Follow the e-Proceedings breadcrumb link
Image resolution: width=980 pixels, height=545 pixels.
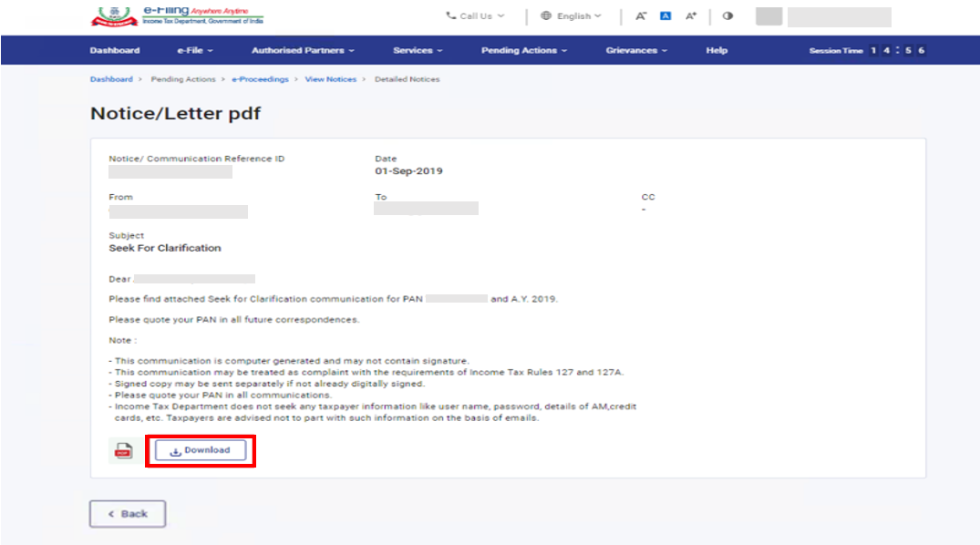260,79
